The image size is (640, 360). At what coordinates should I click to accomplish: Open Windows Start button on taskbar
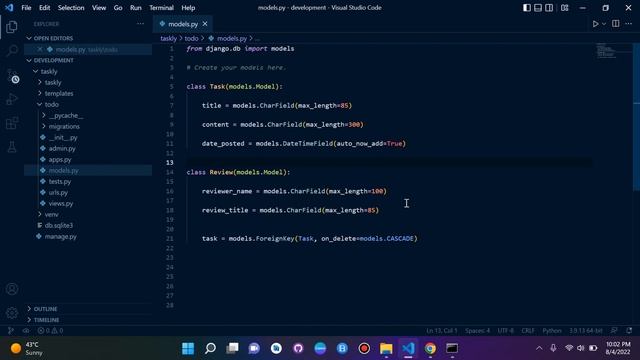click(x=188, y=349)
